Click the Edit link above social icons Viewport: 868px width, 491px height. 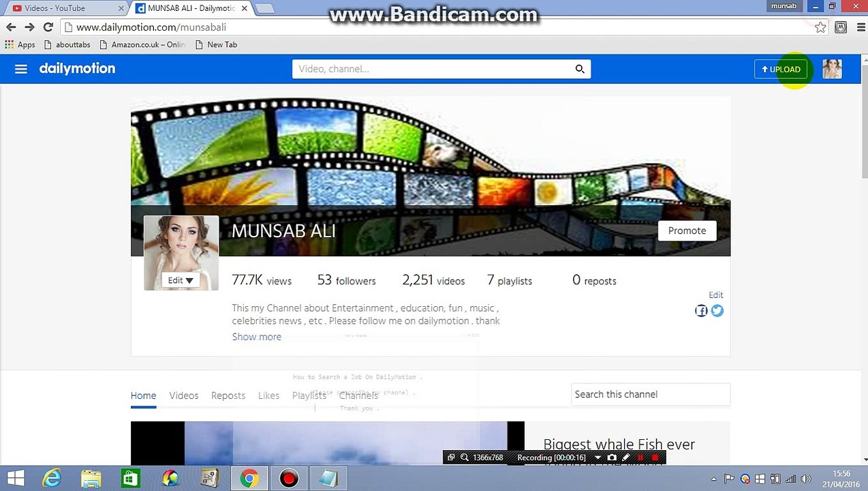point(715,295)
